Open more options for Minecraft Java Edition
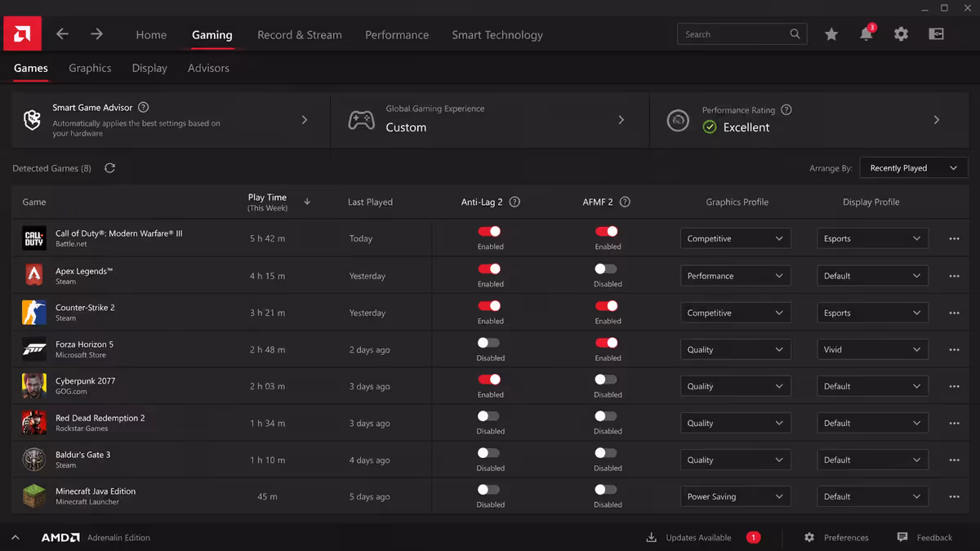Image resolution: width=980 pixels, height=551 pixels. (954, 496)
